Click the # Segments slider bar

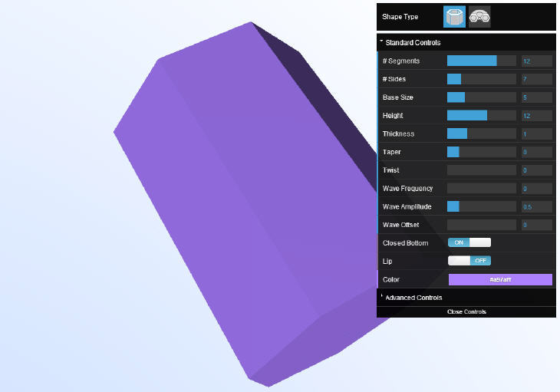pos(481,61)
